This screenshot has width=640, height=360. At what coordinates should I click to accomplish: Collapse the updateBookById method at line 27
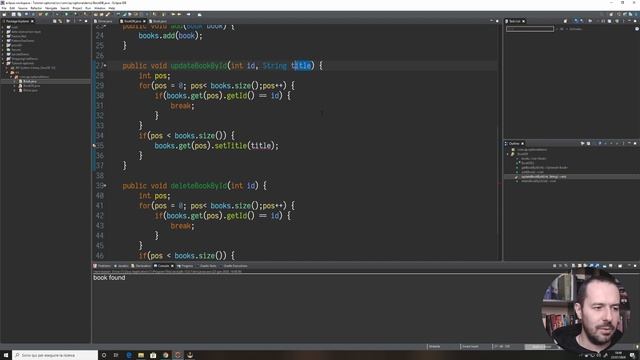coord(105,65)
